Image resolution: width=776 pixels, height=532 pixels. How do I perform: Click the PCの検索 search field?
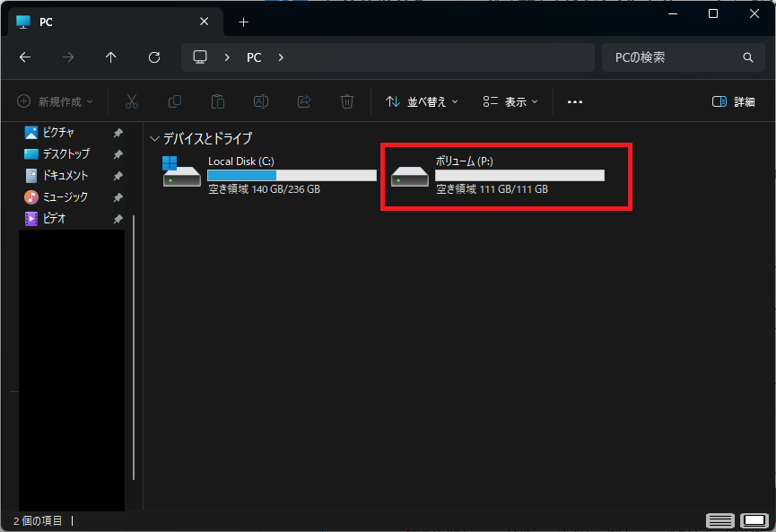pyautogui.click(x=673, y=57)
